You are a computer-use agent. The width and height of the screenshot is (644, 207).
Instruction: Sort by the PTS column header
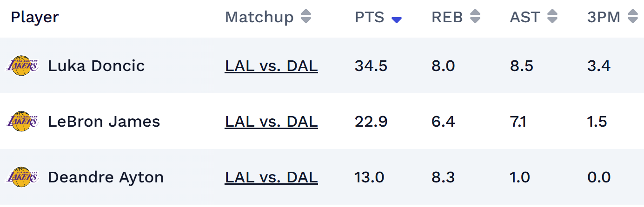click(x=370, y=17)
